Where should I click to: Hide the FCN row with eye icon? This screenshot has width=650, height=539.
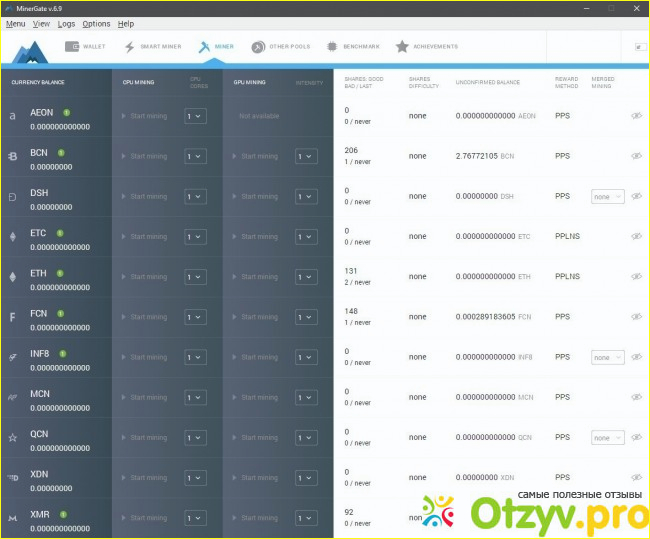[636, 316]
